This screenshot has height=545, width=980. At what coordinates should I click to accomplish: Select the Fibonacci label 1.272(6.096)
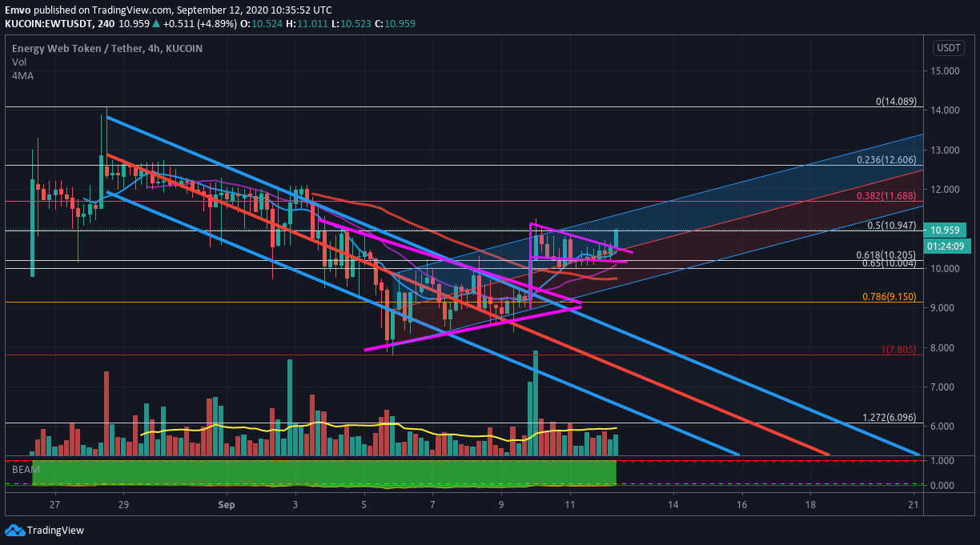click(x=889, y=417)
